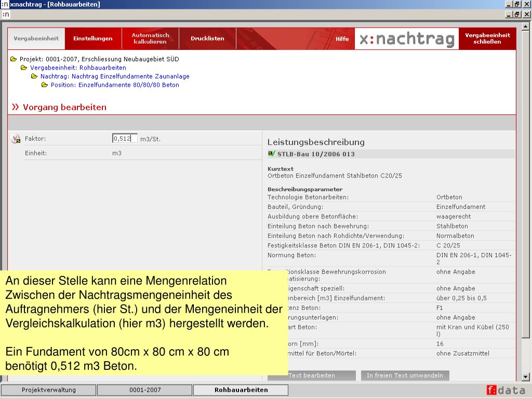Click the Position folder icon

pos(45,85)
